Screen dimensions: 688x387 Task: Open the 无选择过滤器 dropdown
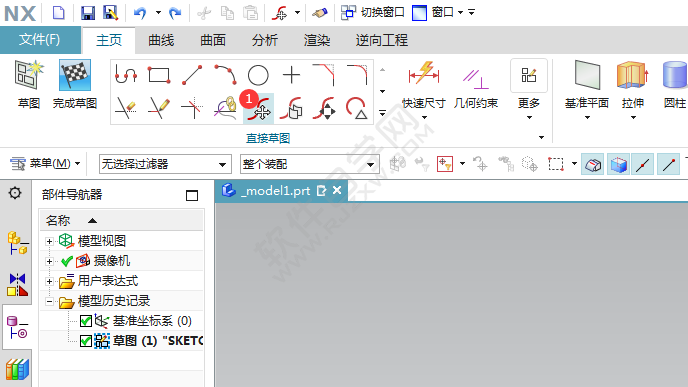point(165,165)
